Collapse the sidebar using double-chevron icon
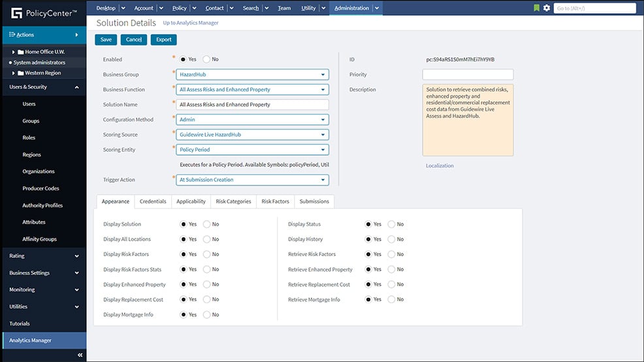The height and width of the screenshot is (362, 644). coord(80,355)
